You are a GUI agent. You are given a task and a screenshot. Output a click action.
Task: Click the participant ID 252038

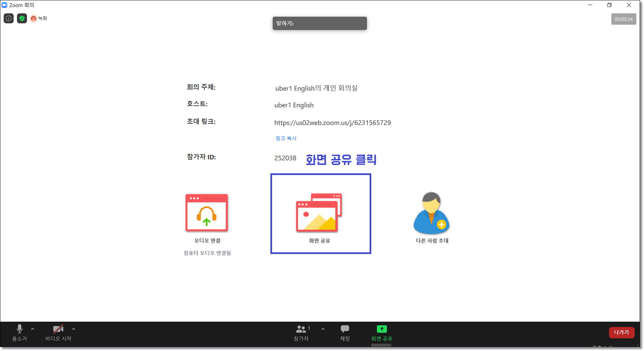[285, 158]
